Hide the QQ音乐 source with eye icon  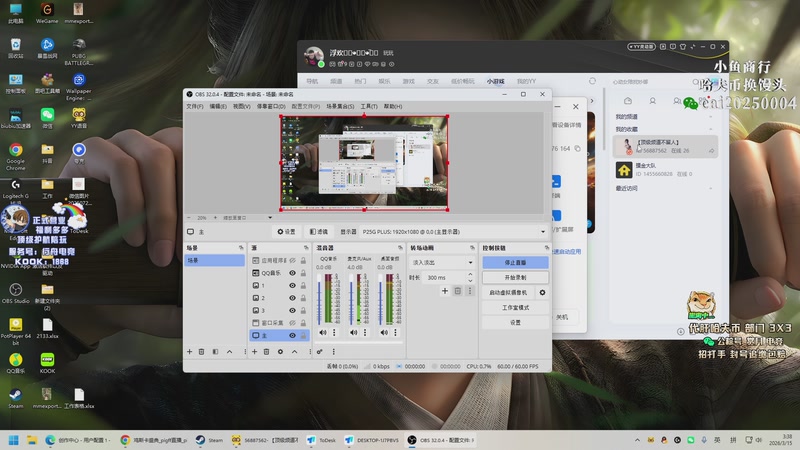point(292,272)
